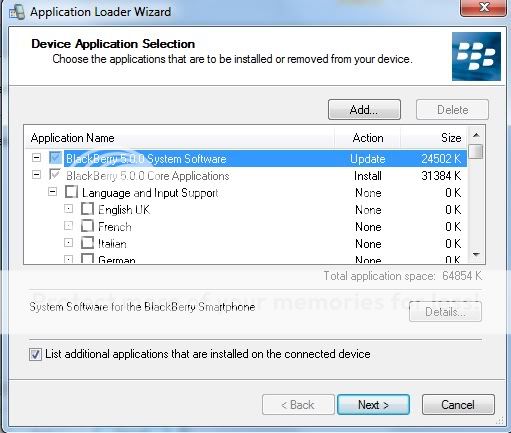Image resolution: width=511 pixels, height=433 pixels.
Task: Click the application list scrollbar thumb
Action: coord(476,151)
